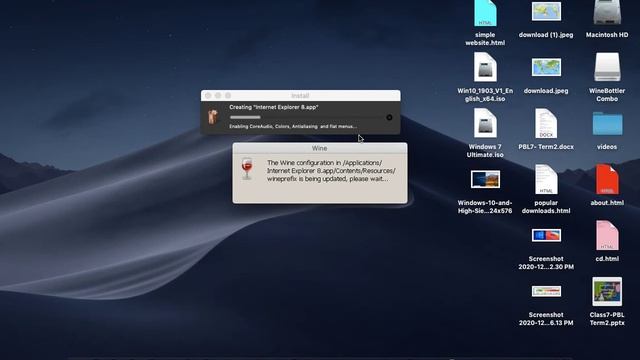The height and width of the screenshot is (360, 640).
Task: Click the install progress bar
Action: click(x=306, y=118)
